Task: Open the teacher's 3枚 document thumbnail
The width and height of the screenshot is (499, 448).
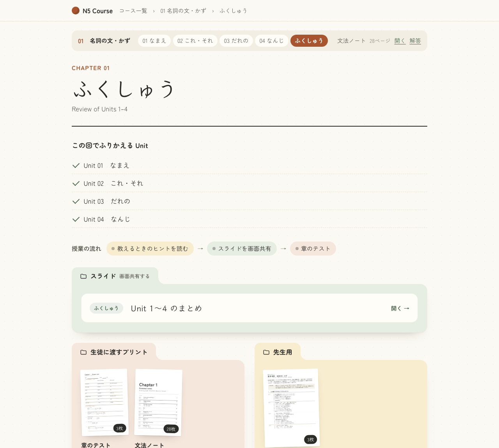Action: point(291,408)
